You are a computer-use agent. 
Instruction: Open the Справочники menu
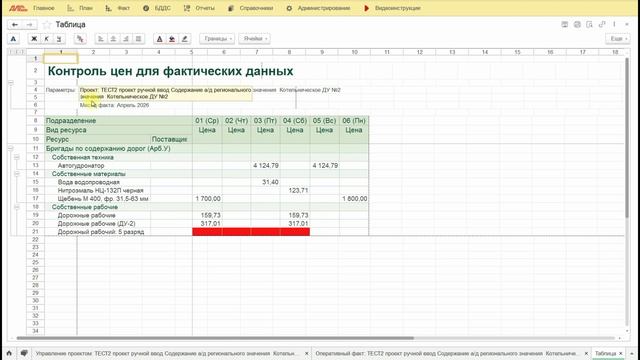[x=250, y=8]
